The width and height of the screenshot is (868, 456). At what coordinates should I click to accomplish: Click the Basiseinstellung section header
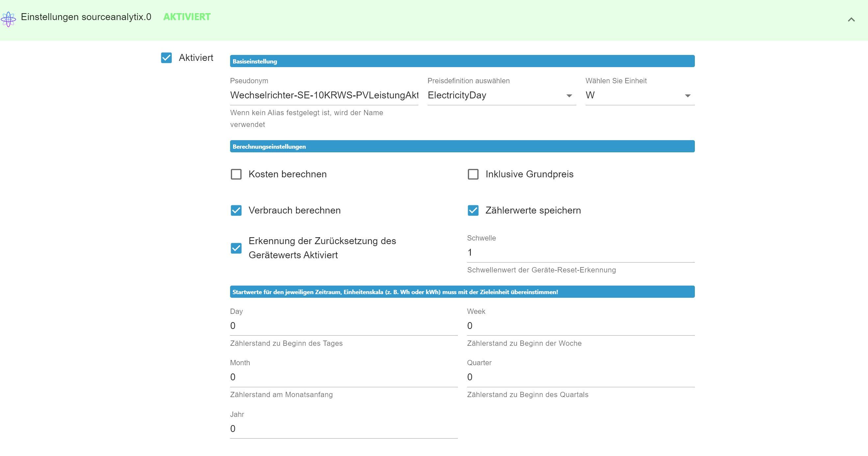coord(462,61)
